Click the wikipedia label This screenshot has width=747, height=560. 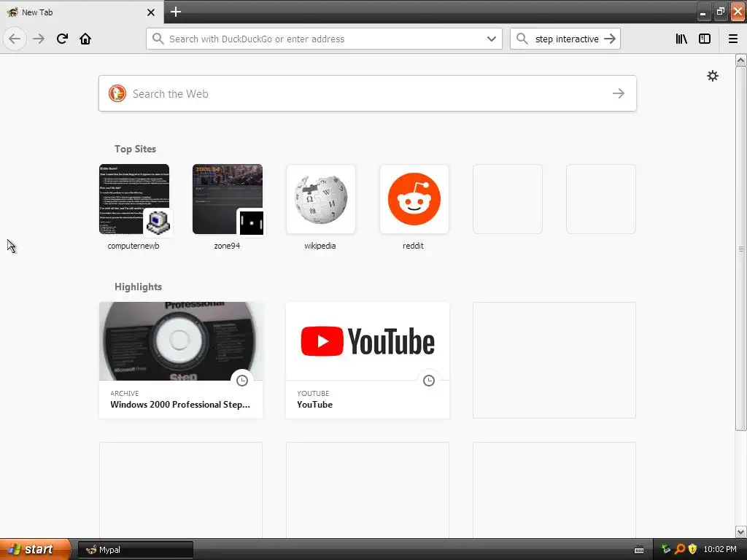pyautogui.click(x=320, y=246)
